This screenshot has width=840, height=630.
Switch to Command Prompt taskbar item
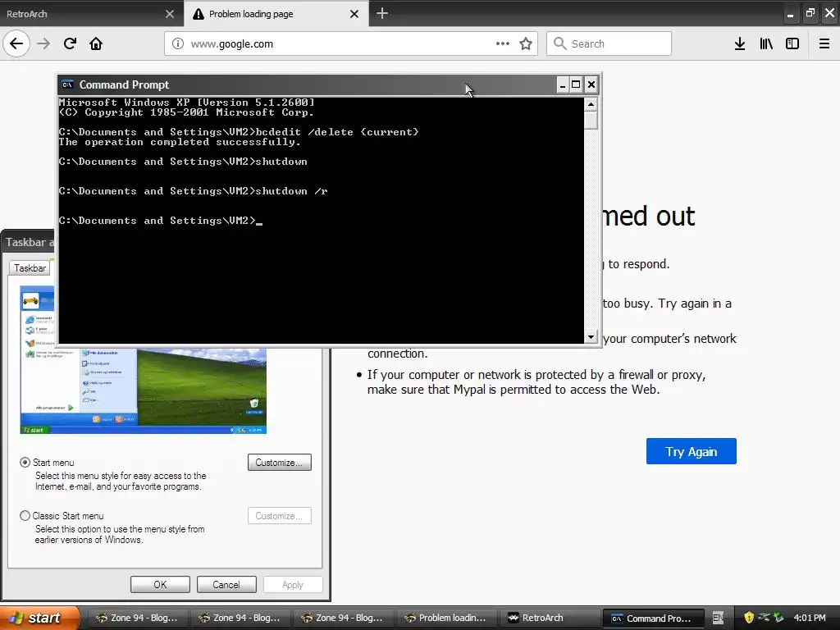[x=652, y=619]
